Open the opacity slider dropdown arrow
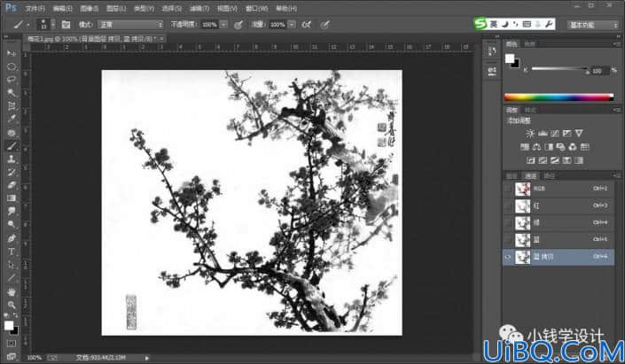 [224, 25]
